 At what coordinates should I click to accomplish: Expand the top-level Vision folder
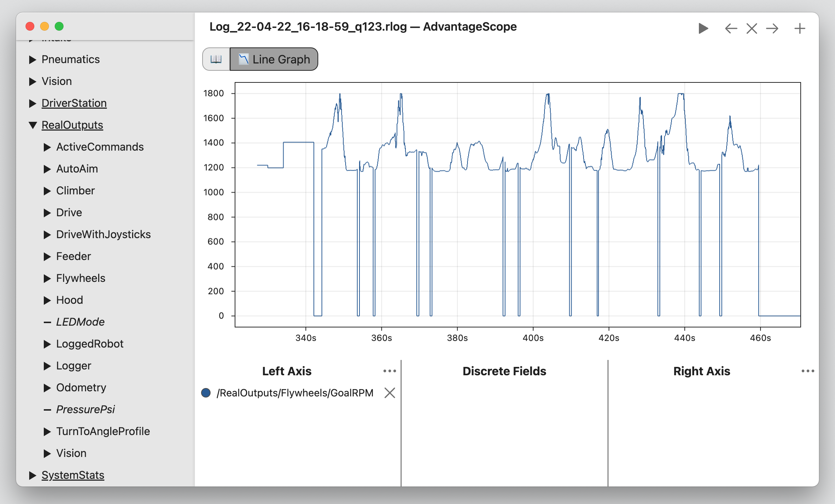point(33,81)
